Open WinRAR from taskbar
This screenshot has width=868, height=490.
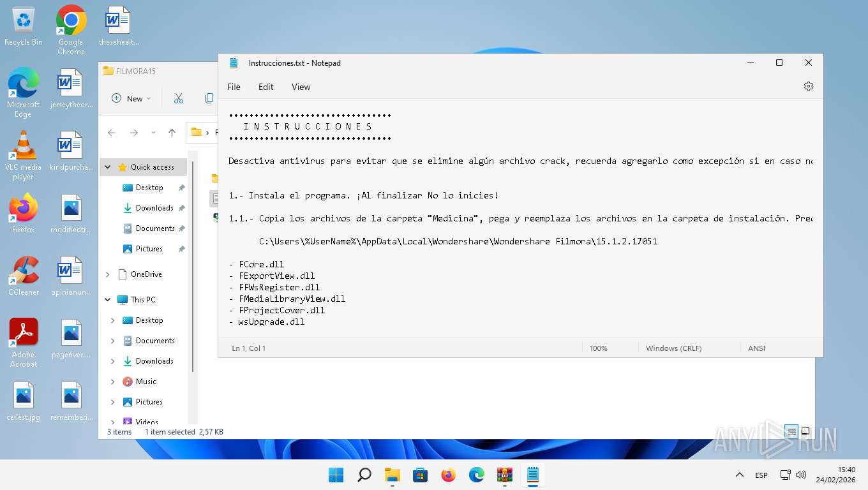[x=504, y=475]
